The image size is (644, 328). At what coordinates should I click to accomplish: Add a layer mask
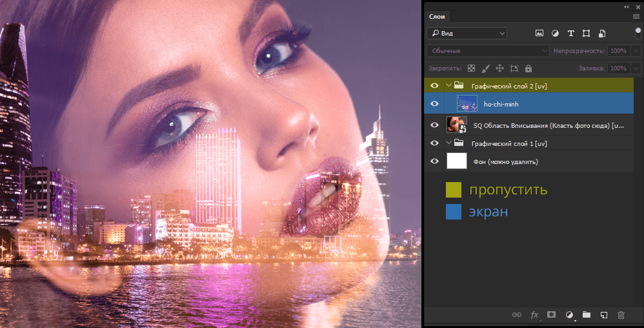click(x=551, y=314)
